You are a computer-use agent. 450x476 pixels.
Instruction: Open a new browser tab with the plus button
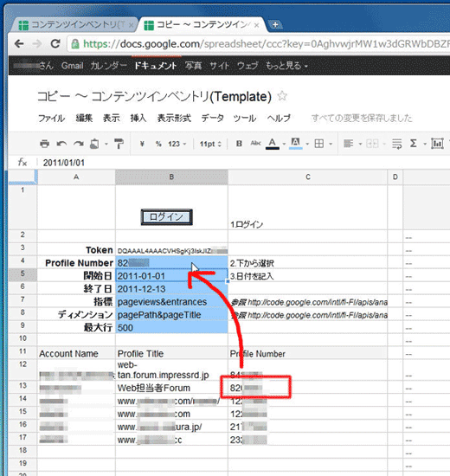click(275, 24)
